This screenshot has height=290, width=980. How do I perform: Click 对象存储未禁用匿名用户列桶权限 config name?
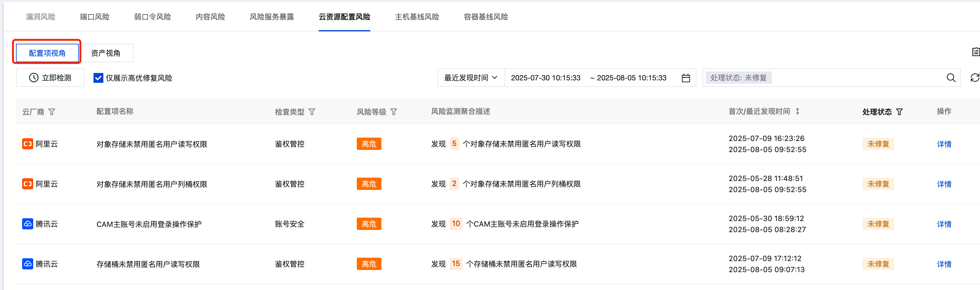152,184
